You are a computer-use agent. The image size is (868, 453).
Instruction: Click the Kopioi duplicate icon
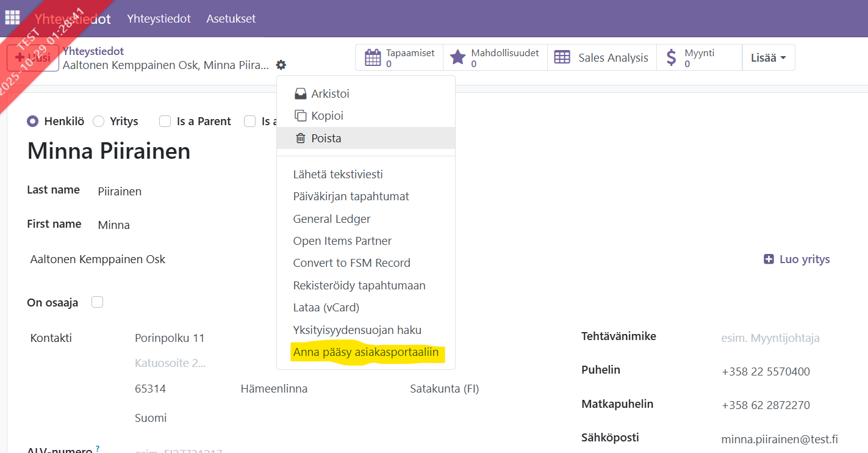point(300,116)
